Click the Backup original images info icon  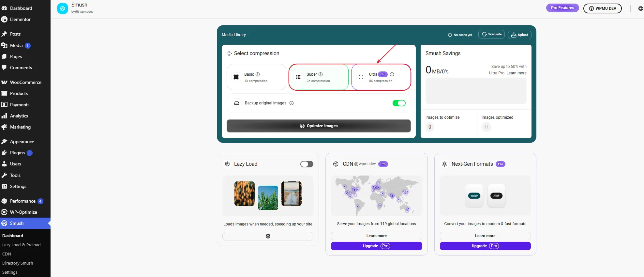(292, 103)
